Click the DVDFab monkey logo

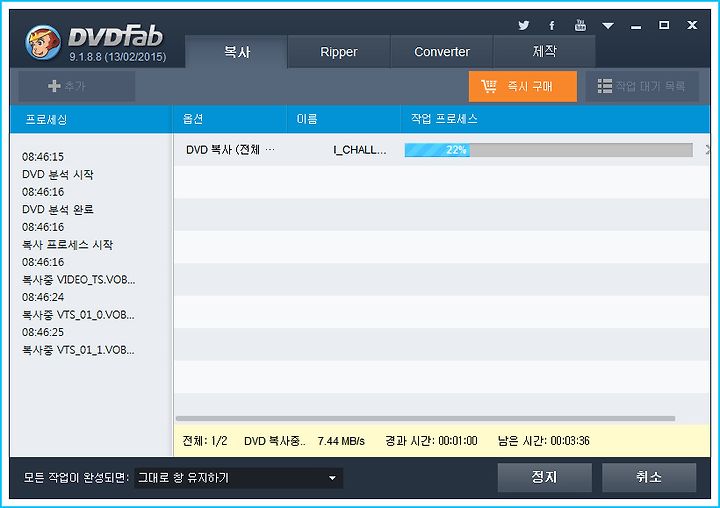pos(43,43)
